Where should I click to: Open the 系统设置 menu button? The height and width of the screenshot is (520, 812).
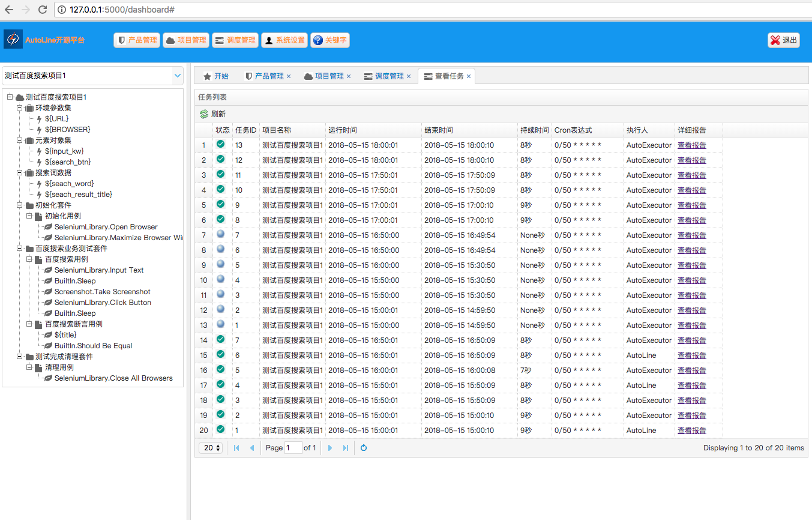(284, 40)
